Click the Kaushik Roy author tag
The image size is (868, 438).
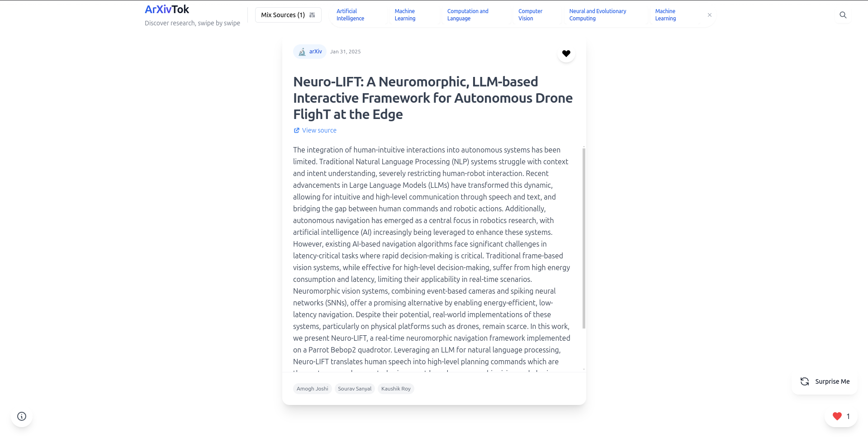pyautogui.click(x=396, y=389)
